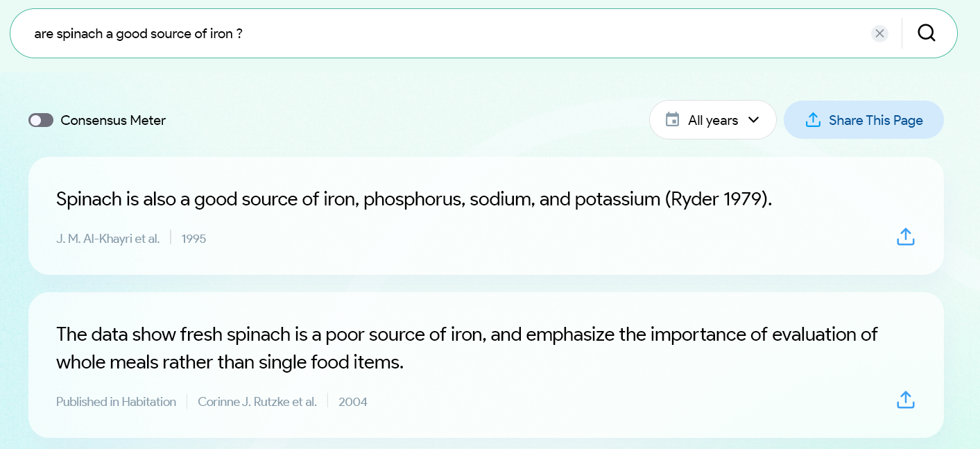The image size is (980, 449).
Task: Click the calendar icon in the years filter
Action: coord(672,120)
